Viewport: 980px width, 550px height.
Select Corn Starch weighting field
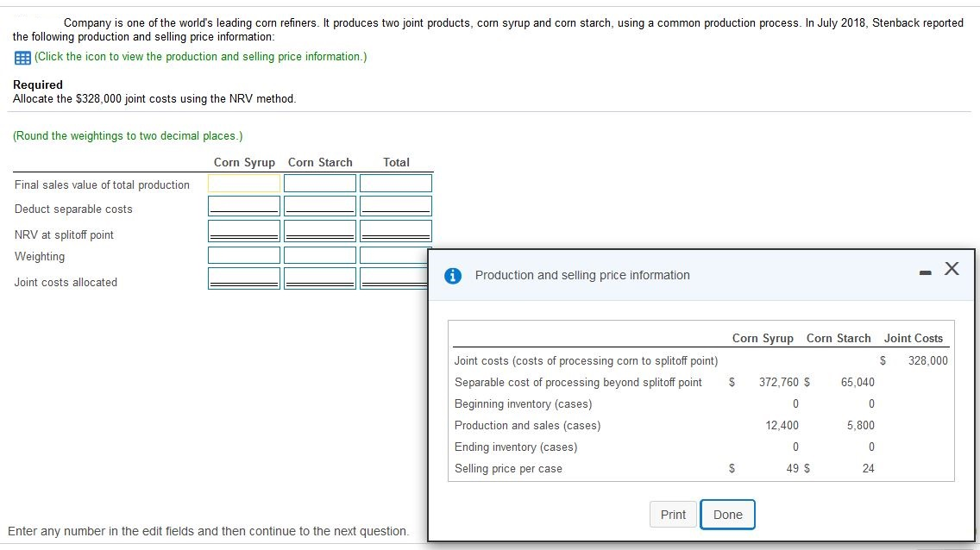point(320,255)
